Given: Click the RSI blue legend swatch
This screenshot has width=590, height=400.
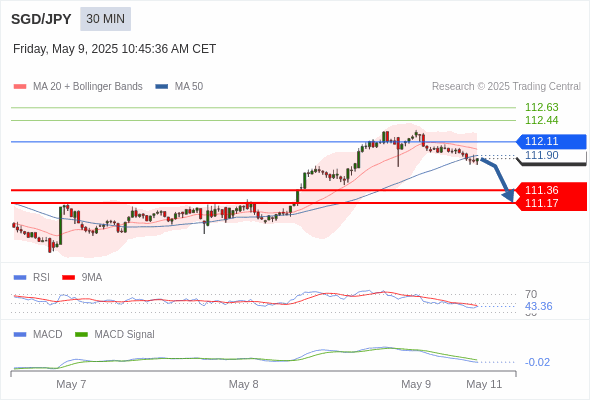Looking at the screenshot, I should pyautogui.click(x=20, y=278).
